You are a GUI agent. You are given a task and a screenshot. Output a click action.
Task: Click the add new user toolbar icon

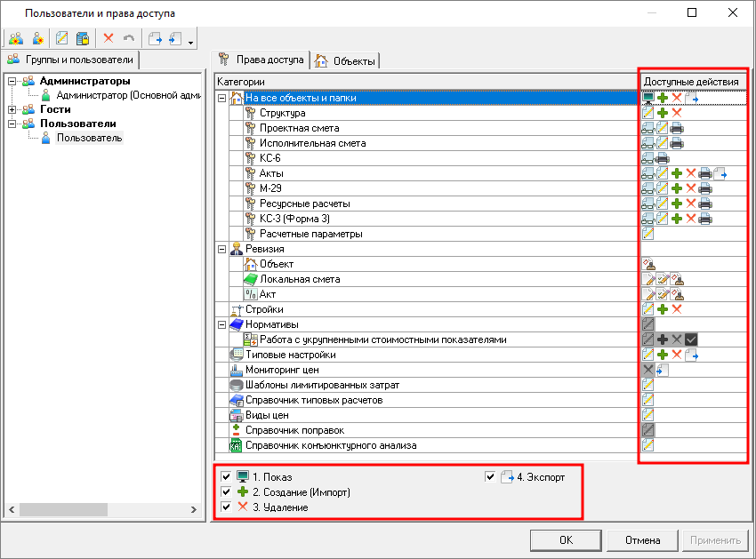click(37, 38)
